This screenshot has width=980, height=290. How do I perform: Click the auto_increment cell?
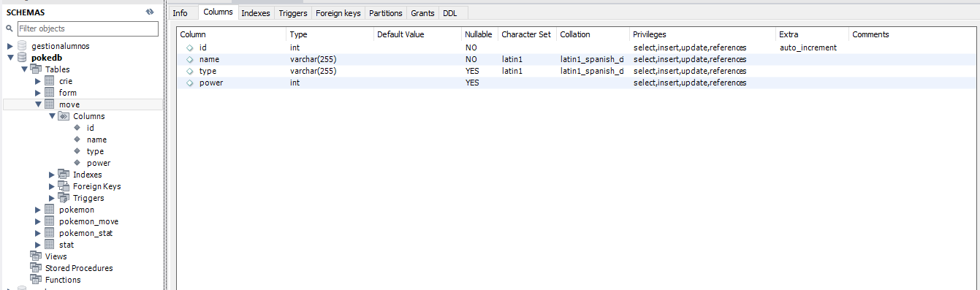[x=808, y=47]
